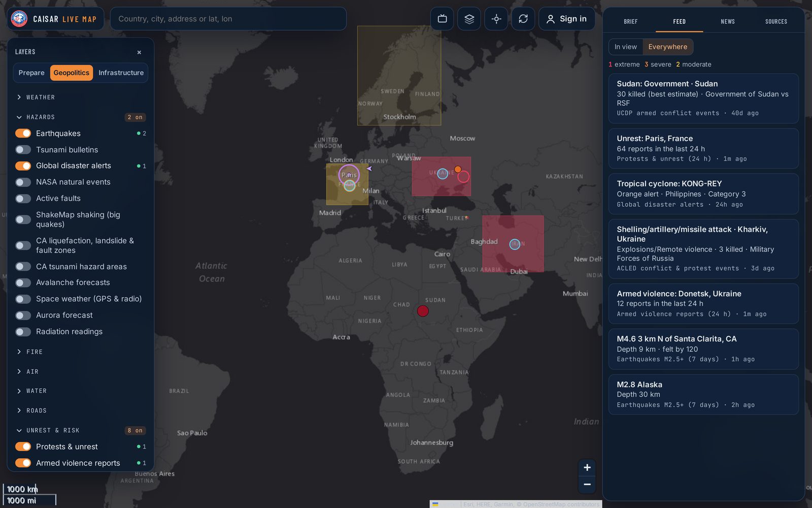Switch to the News tab
Image resolution: width=812 pixels, height=508 pixels.
728,21
